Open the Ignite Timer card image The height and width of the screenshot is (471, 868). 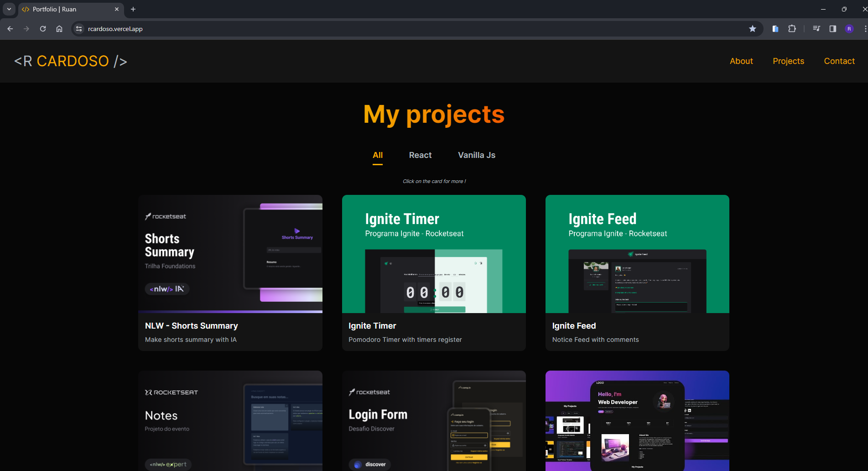[434, 254]
